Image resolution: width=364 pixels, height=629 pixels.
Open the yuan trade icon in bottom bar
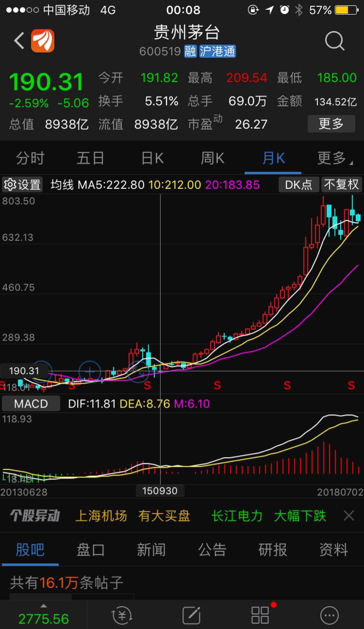(122, 615)
